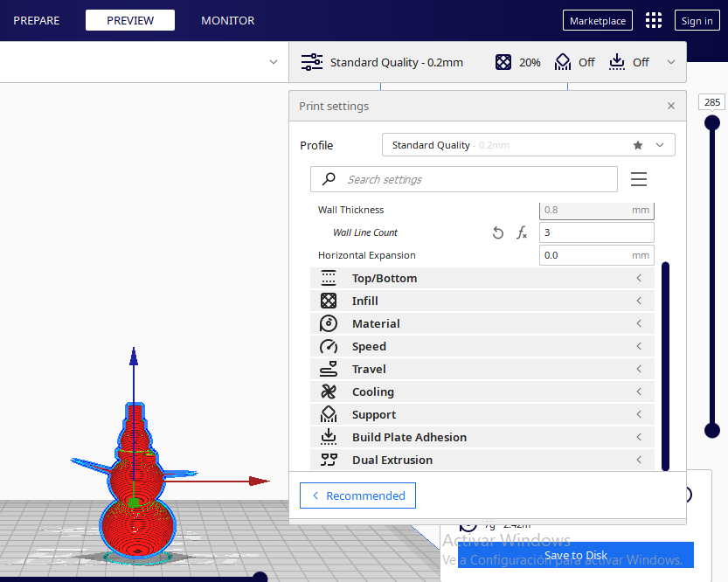
Task: Expand Build Plate Adhesion using its arrow
Action: point(639,437)
